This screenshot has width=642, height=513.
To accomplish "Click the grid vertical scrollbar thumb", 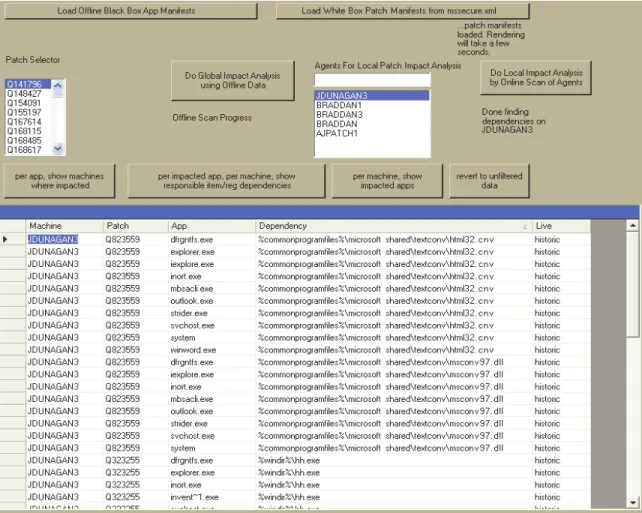I will click(633, 285).
